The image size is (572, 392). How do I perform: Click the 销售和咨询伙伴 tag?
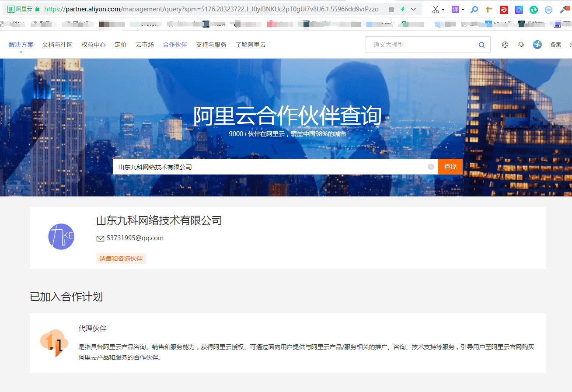(121, 259)
